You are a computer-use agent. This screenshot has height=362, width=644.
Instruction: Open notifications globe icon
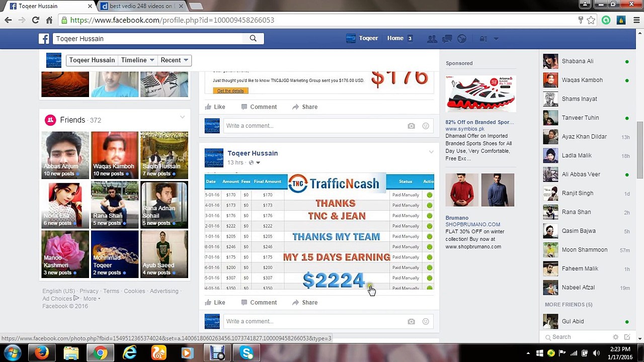click(x=462, y=39)
